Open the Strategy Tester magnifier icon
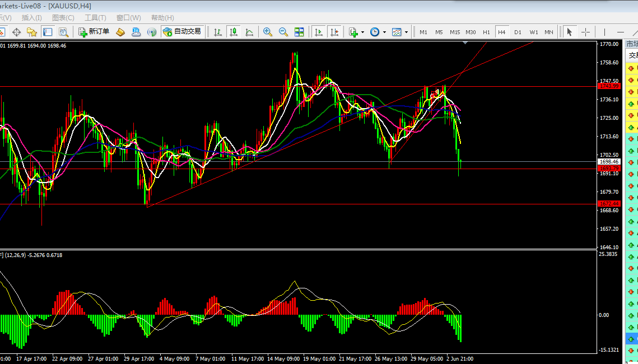This screenshot has height=364, width=638. click(63, 32)
